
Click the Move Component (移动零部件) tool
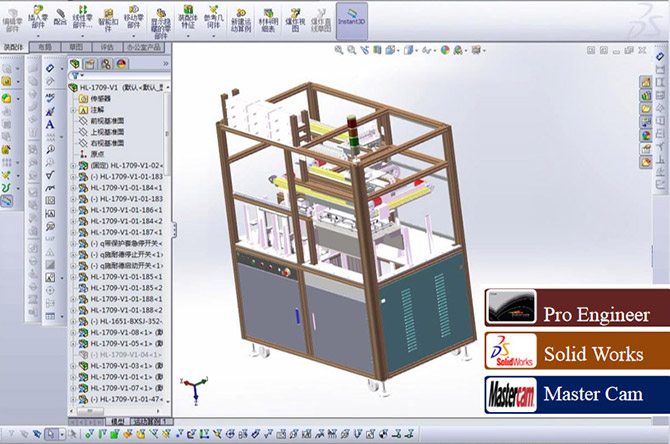[x=136, y=16]
